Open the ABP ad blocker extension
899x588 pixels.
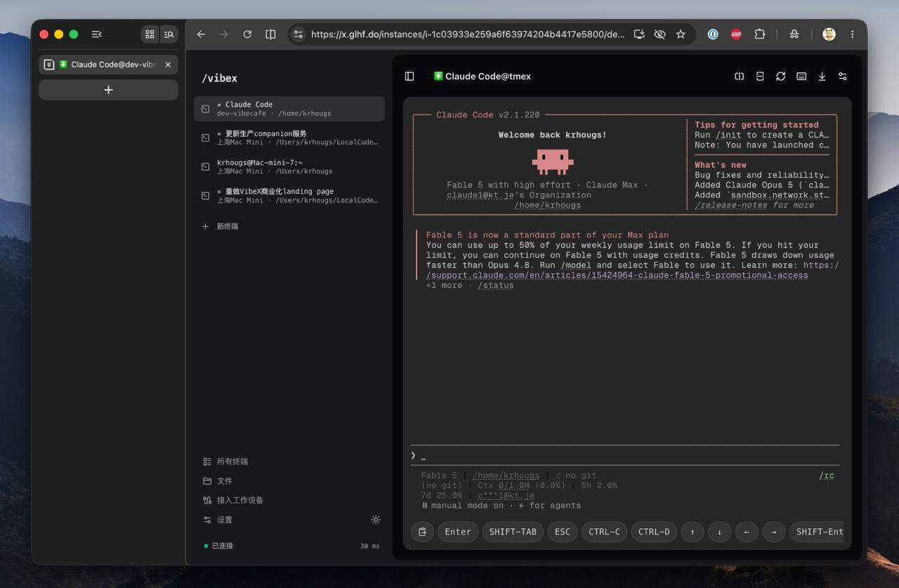736,34
